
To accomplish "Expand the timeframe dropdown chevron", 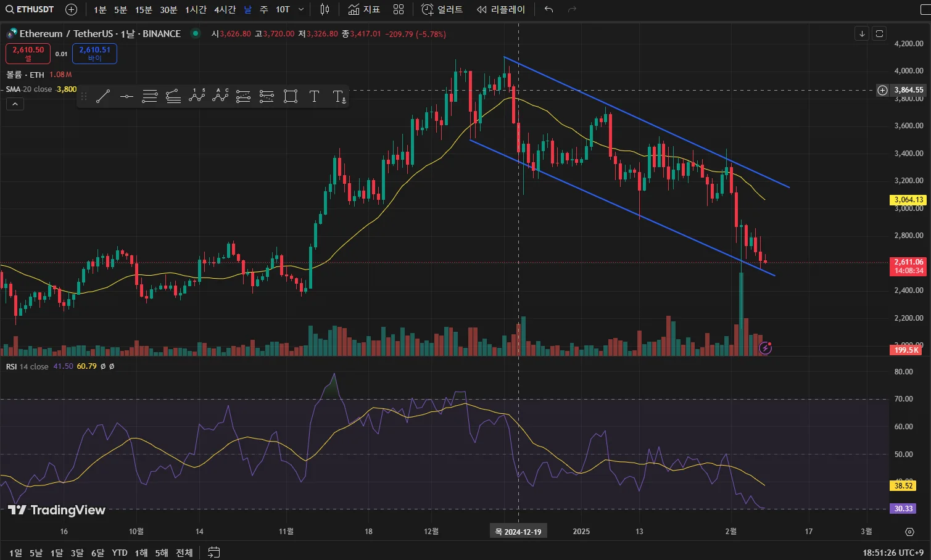I will [301, 9].
